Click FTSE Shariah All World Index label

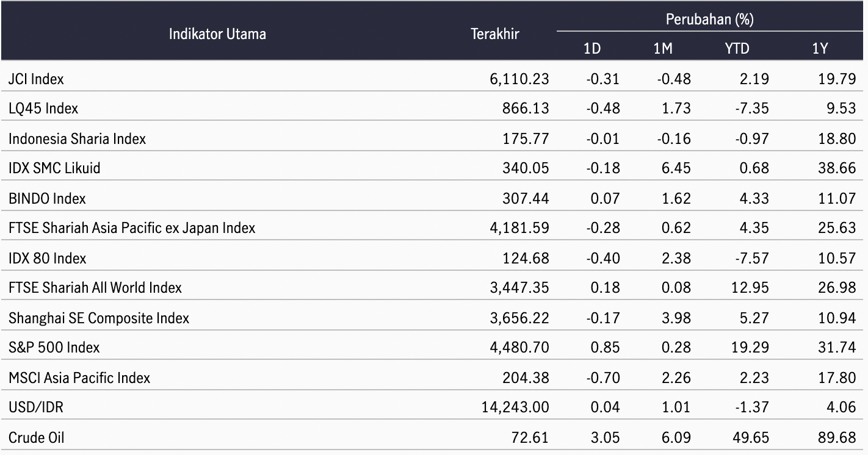[95, 287]
